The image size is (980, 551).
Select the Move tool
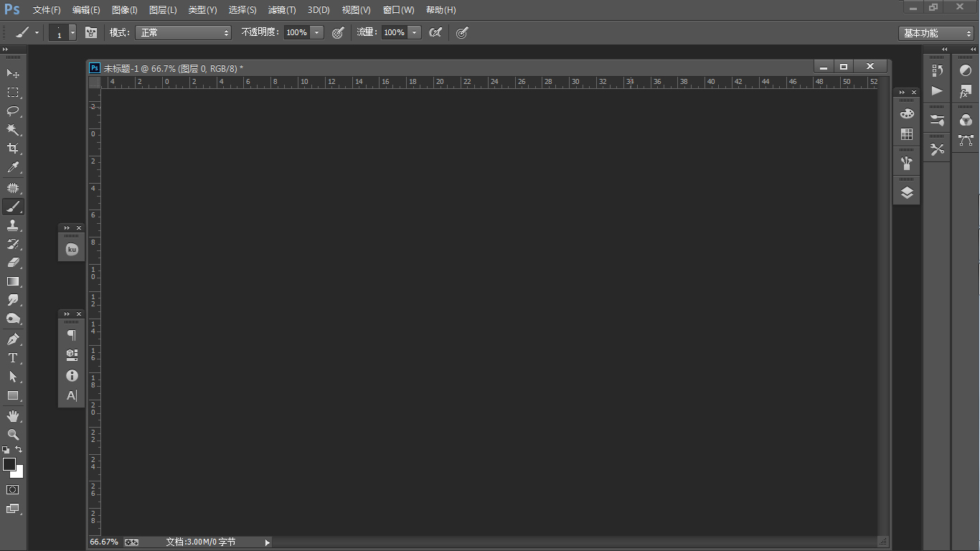tap(13, 73)
